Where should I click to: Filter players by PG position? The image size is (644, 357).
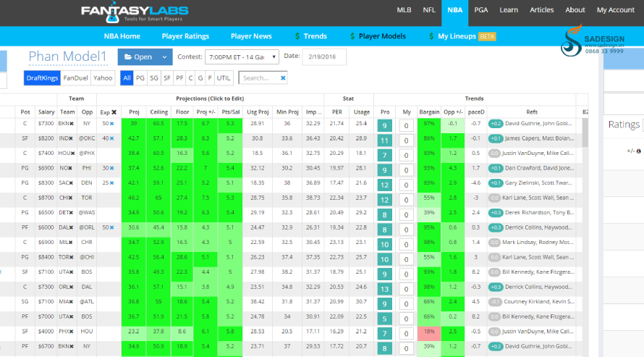(x=140, y=77)
